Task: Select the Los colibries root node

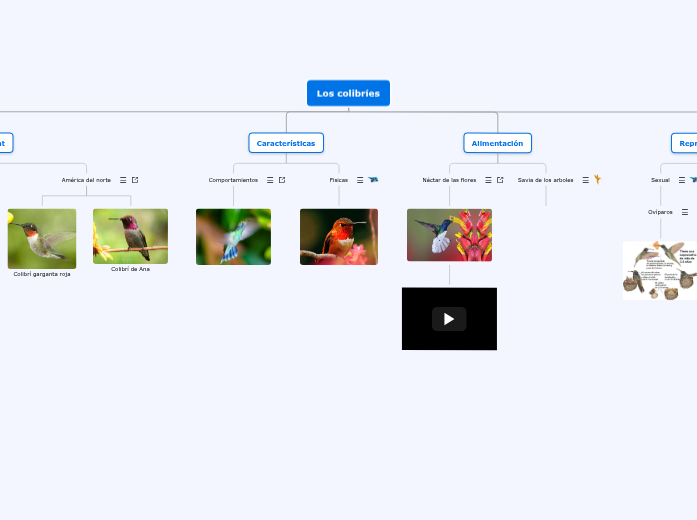Action: tap(348, 93)
